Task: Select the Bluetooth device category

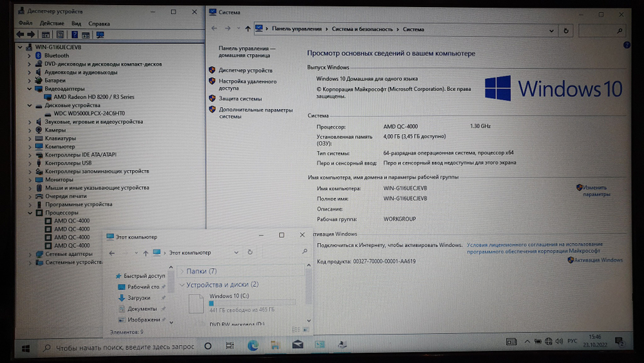Action: [57, 55]
